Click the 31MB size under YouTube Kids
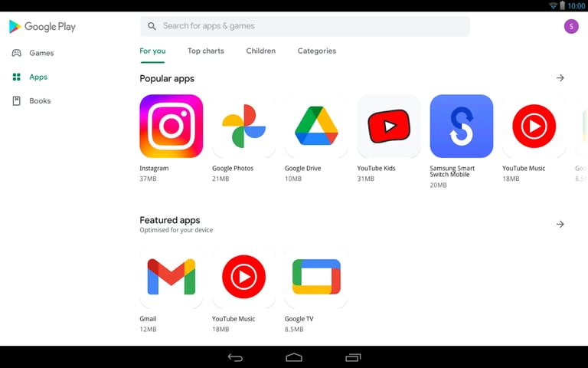Image resolution: width=588 pixels, height=368 pixels. coord(366,179)
